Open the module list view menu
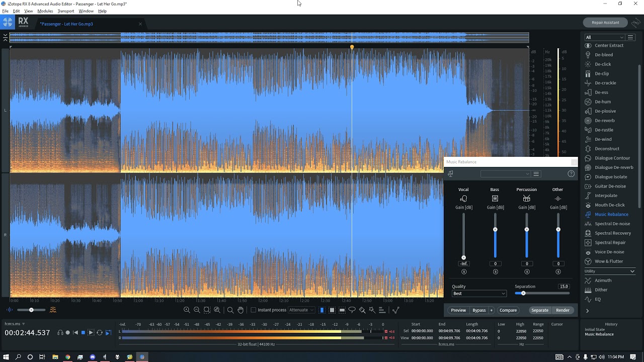This screenshot has width=644, height=362. pyautogui.click(x=630, y=37)
